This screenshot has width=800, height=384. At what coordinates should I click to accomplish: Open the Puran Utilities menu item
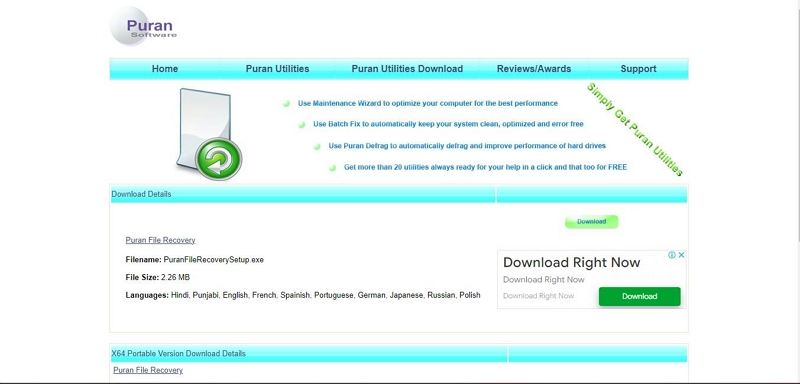(x=278, y=69)
